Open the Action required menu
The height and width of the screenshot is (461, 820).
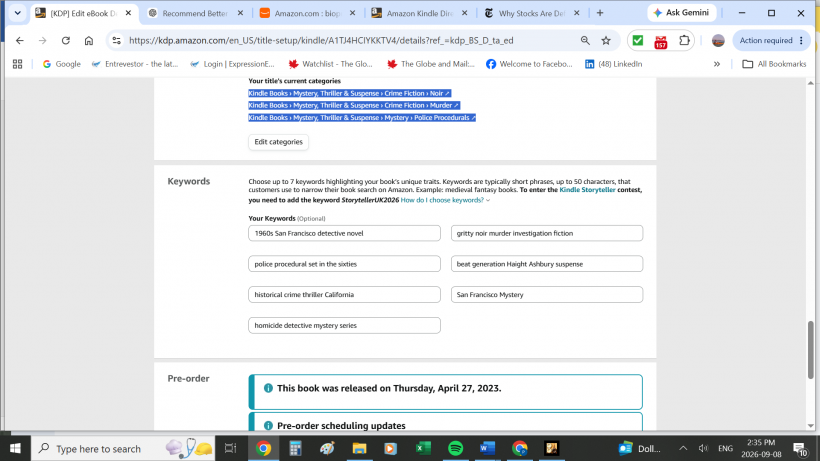pyautogui.click(x=771, y=40)
